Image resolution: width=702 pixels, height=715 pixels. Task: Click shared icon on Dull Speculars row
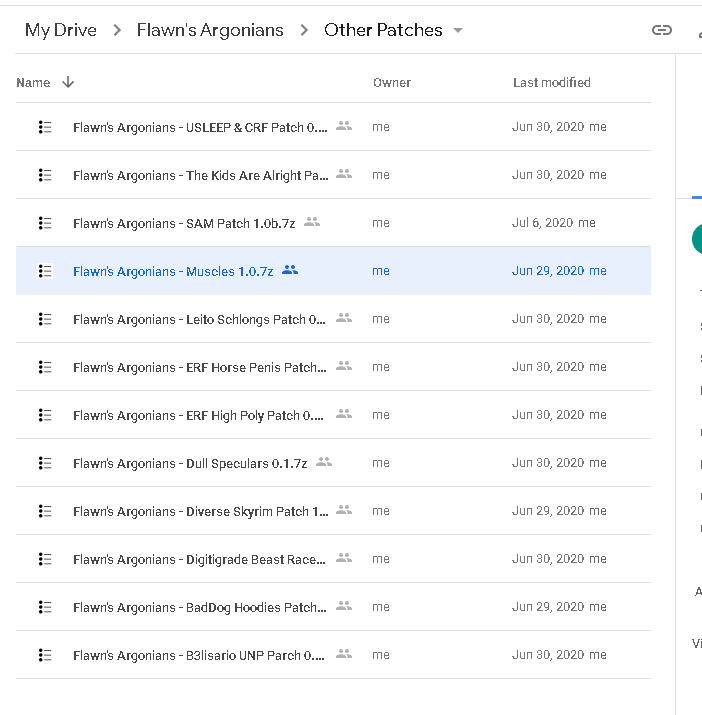(x=324, y=462)
